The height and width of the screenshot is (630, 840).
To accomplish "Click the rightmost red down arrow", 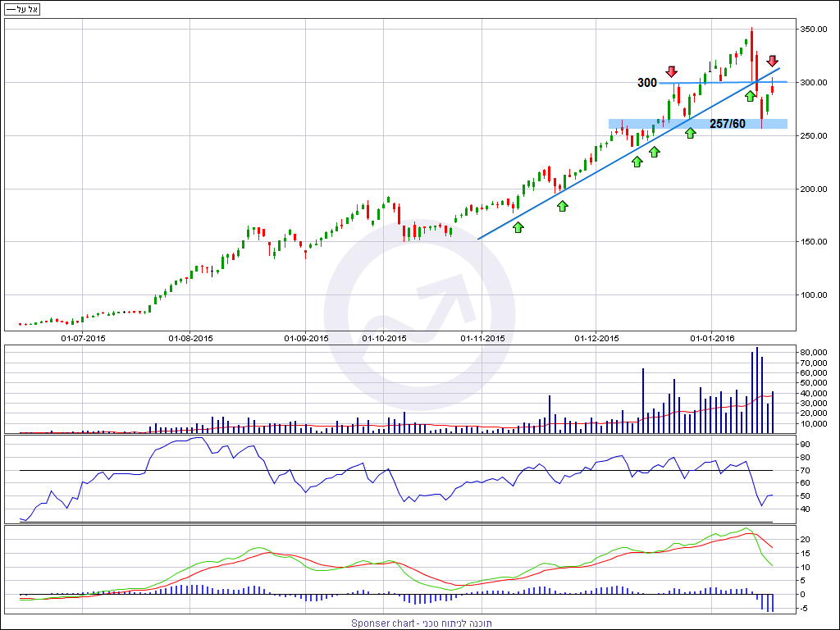I will tap(772, 61).
